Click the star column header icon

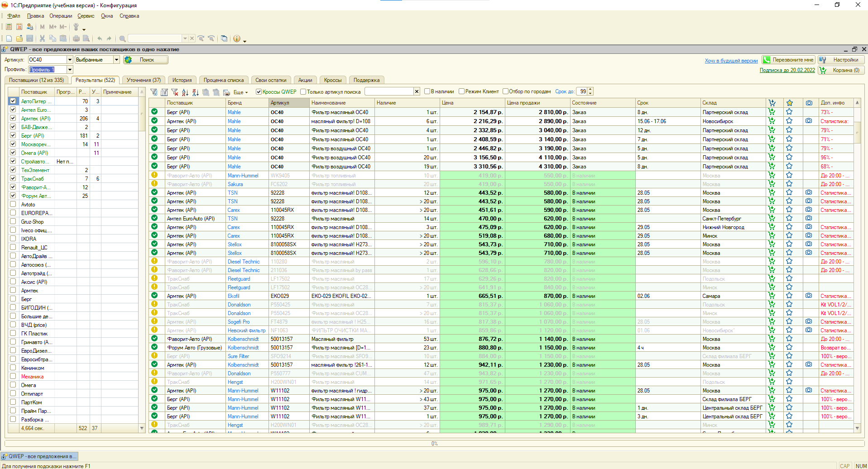tap(790, 103)
